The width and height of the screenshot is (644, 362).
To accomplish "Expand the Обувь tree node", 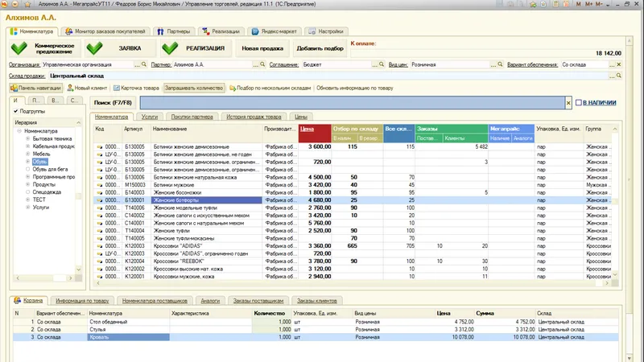I will 28,162.
